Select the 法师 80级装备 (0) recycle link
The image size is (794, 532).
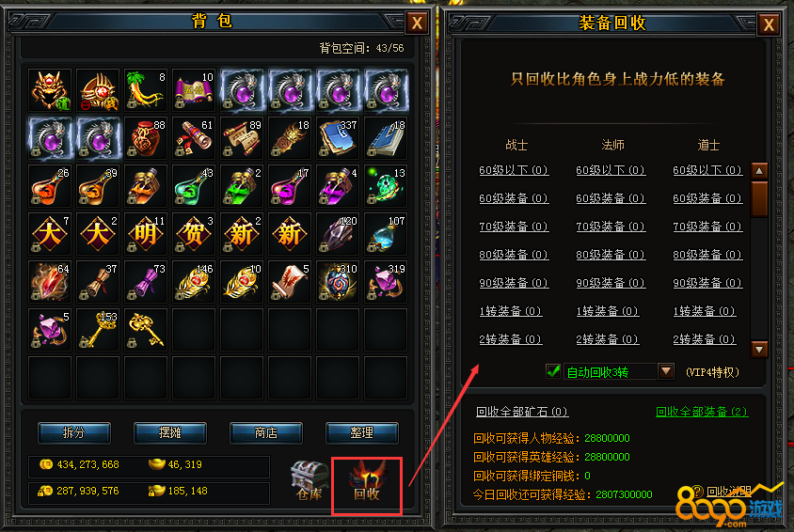pos(611,255)
